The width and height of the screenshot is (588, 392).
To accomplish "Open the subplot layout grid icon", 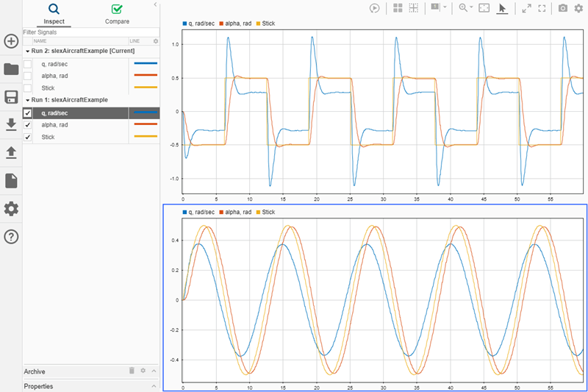I will pos(398,8).
